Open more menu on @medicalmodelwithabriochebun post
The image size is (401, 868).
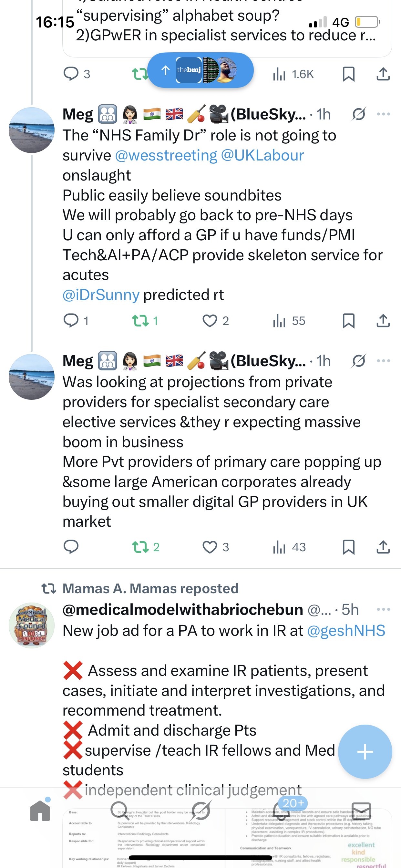384,610
